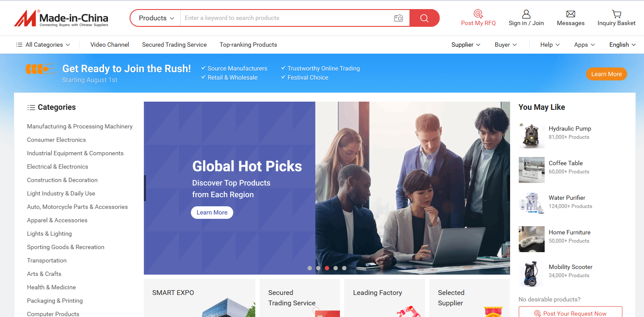Expand the Help dropdown menu

click(x=550, y=45)
